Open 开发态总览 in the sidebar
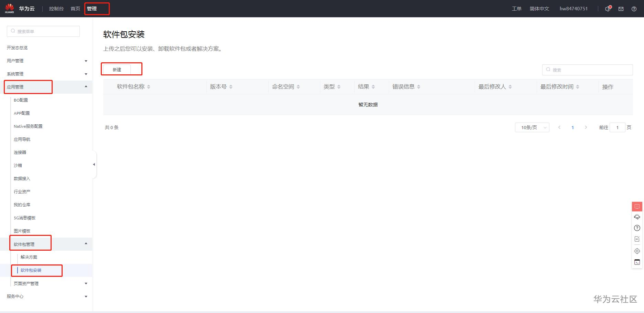Viewport: 644px width, 313px height. pyautogui.click(x=17, y=48)
